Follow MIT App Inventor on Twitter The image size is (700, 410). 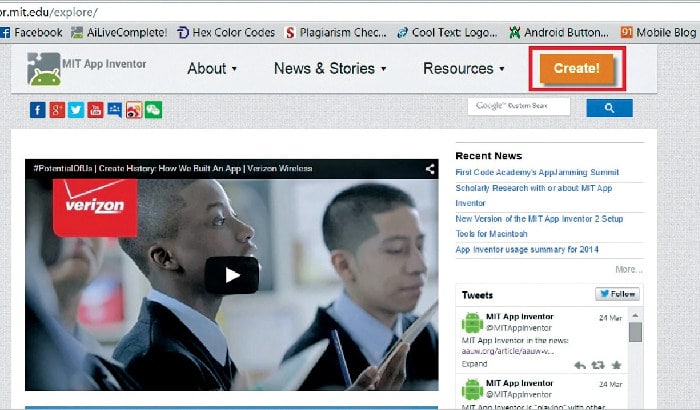617,294
